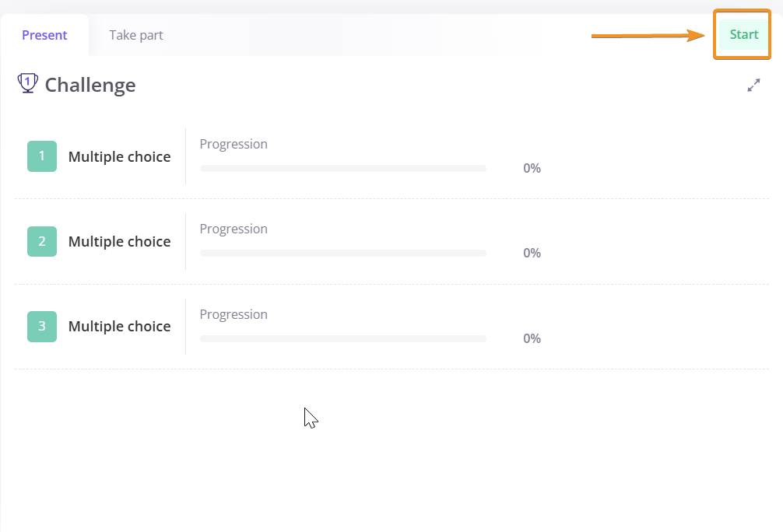Click first question's progression bar
Screen dimensions: 783x532
(x=343, y=168)
